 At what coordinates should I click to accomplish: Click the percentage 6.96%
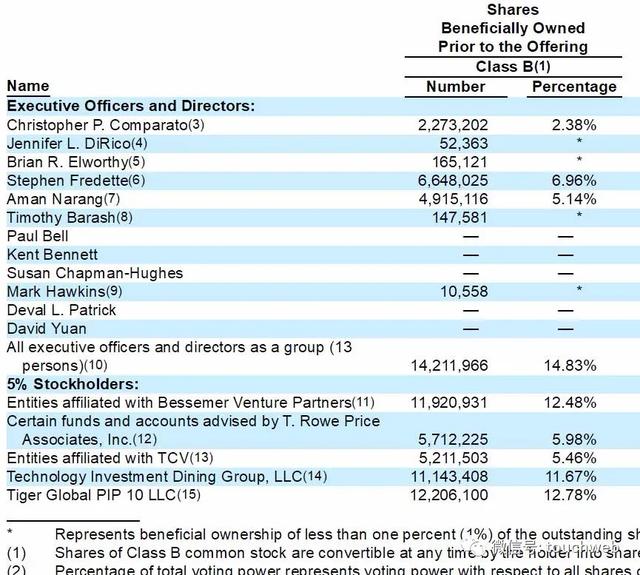(574, 181)
